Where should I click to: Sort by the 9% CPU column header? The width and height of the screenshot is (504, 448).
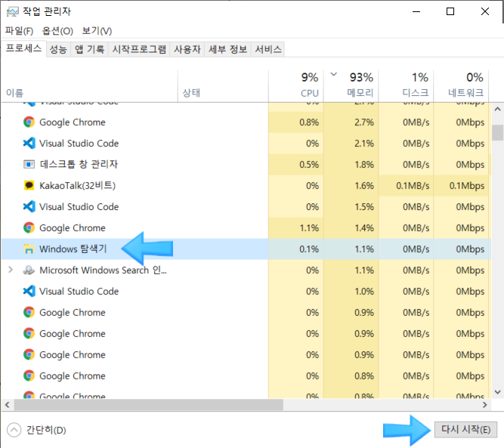(x=296, y=86)
